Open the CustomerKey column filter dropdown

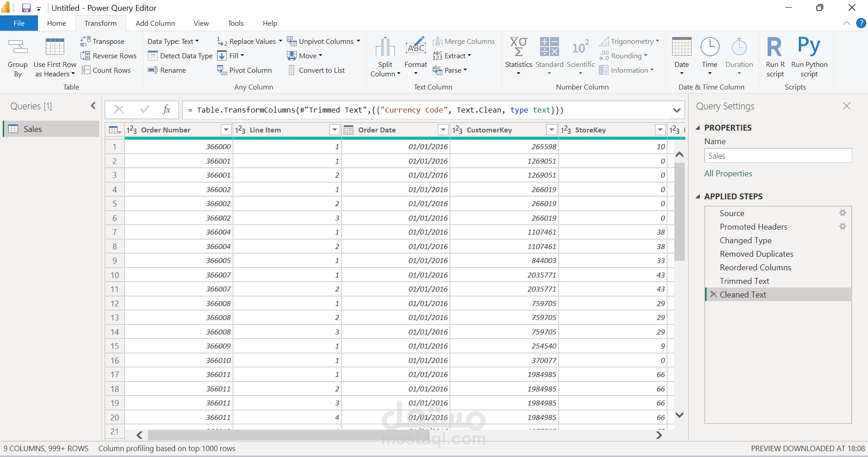coord(552,130)
